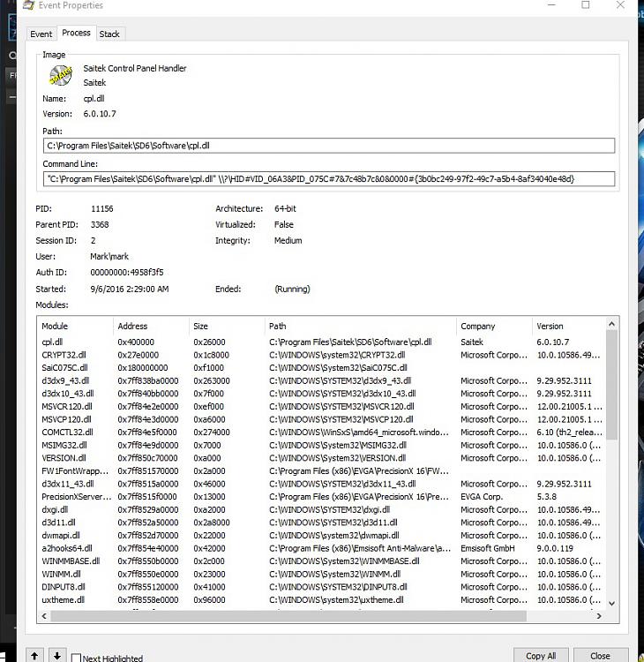Click the Started time 9/6/2016 2:29:00 AM
The height and width of the screenshot is (662, 644).
tap(130, 290)
